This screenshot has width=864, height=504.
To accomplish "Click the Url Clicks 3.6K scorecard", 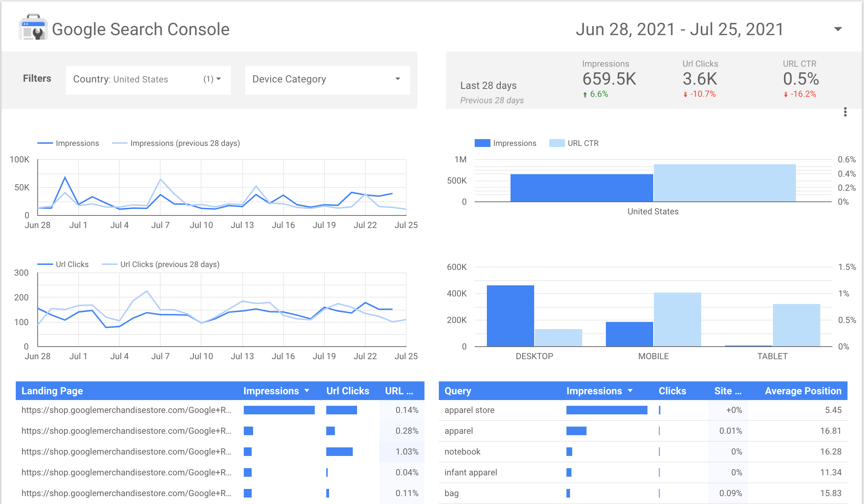I will tap(700, 79).
